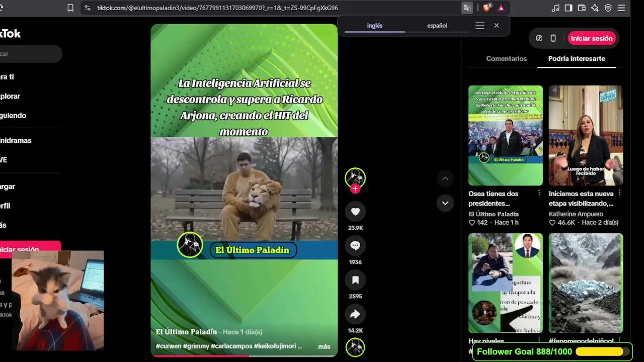Select the español tab in translate popup
This screenshot has width=644, height=362.
pyautogui.click(x=437, y=26)
